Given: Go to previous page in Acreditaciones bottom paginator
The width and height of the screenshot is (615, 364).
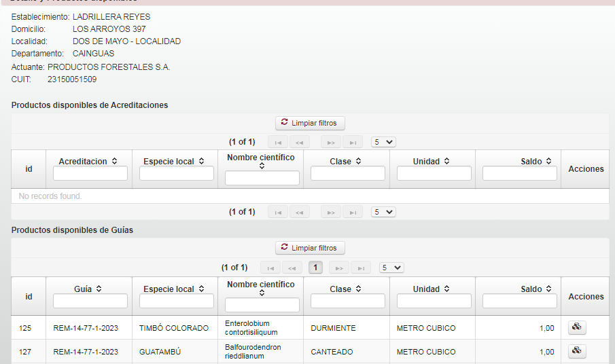Looking at the screenshot, I should point(299,212).
